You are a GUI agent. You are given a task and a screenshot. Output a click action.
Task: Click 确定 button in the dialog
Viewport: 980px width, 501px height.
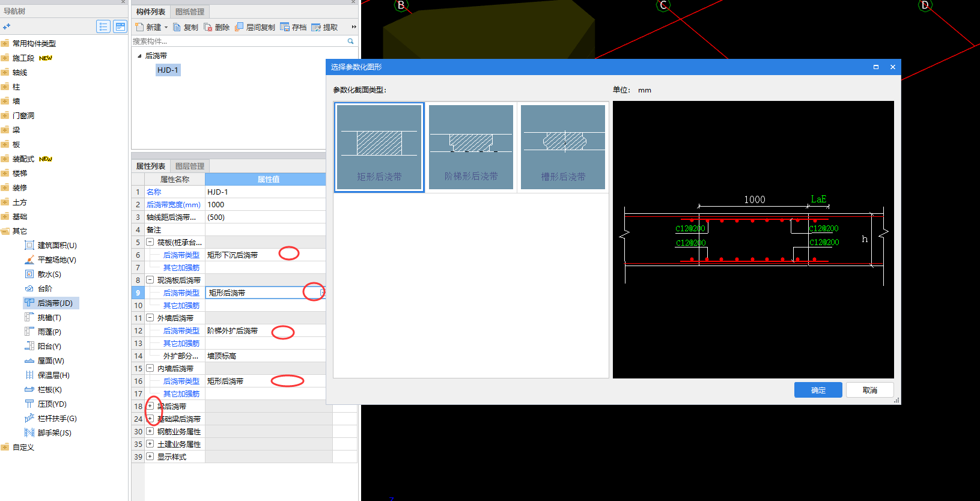click(818, 390)
